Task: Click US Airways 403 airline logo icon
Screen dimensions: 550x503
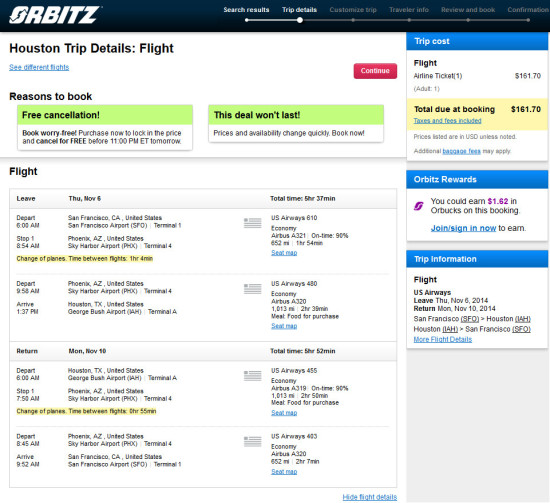Action: (253, 441)
